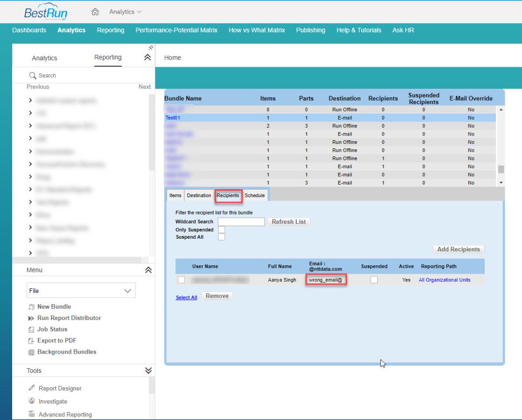Viewport: 522px width, 420px height.
Task: Click the Export to PDF icon
Action: pos(31,341)
